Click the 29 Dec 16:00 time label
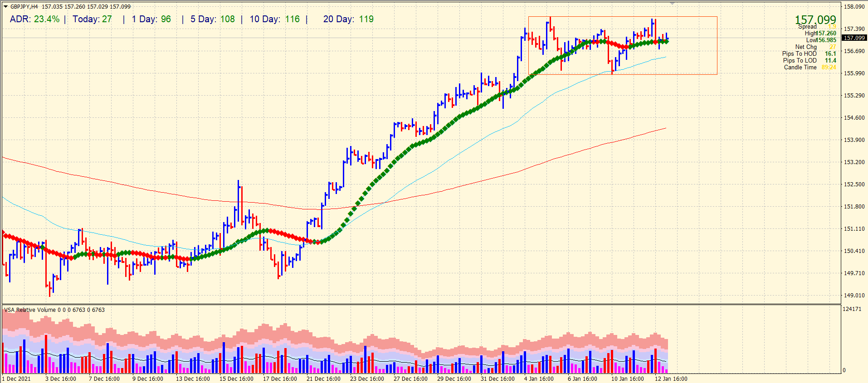The width and height of the screenshot is (868, 383). 454,379
